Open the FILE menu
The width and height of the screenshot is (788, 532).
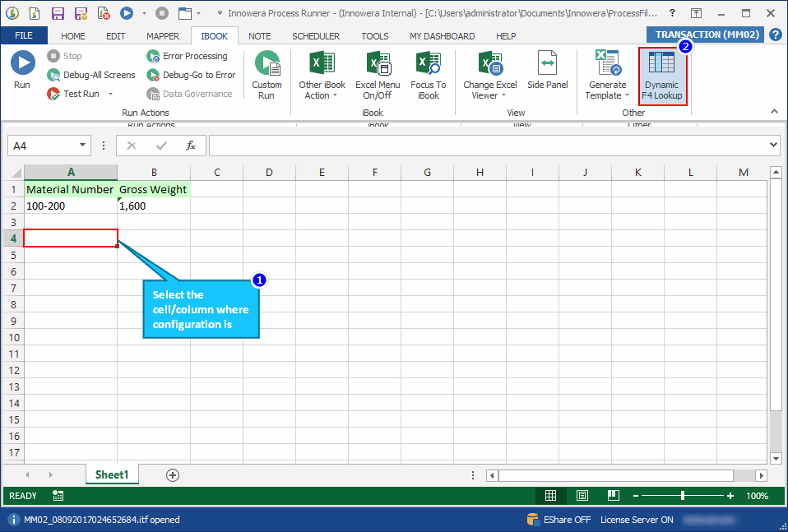click(24, 35)
